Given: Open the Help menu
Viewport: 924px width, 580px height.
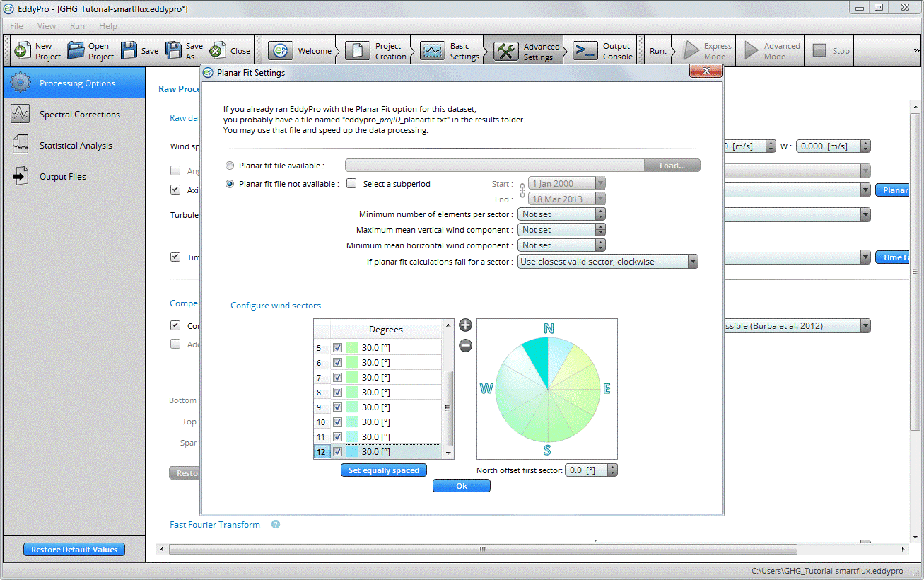Looking at the screenshot, I should 108,26.
